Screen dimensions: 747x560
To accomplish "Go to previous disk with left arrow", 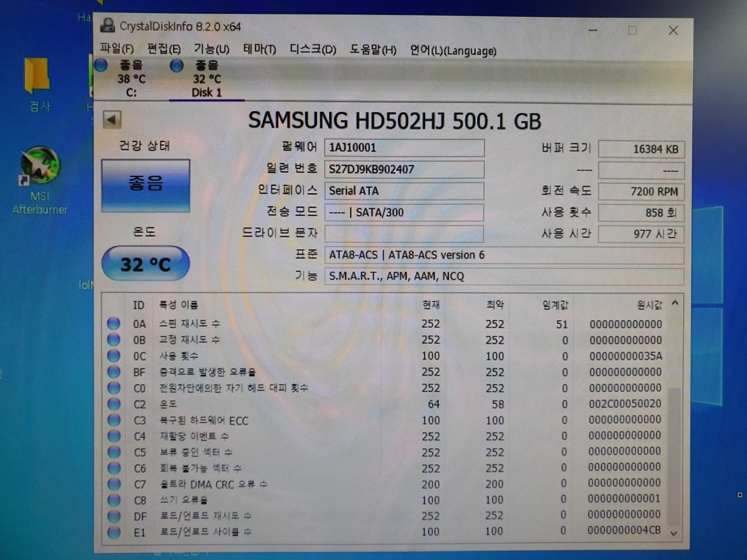I will (112, 119).
